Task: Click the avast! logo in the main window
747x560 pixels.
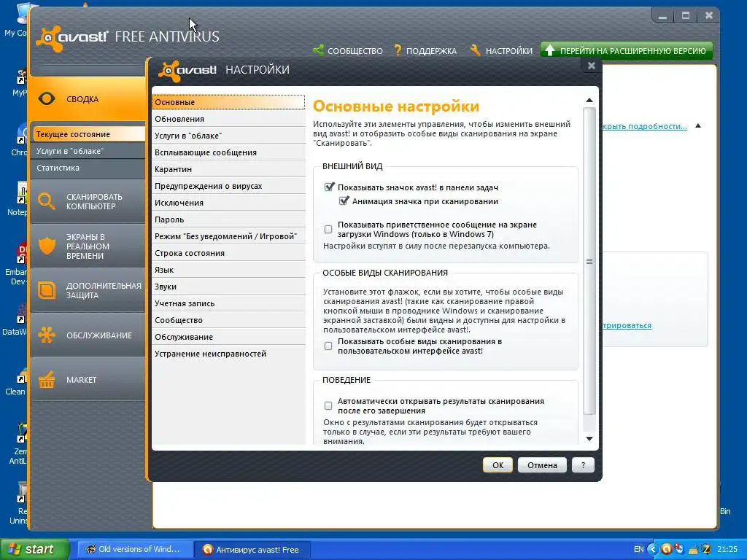Action: (x=72, y=38)
